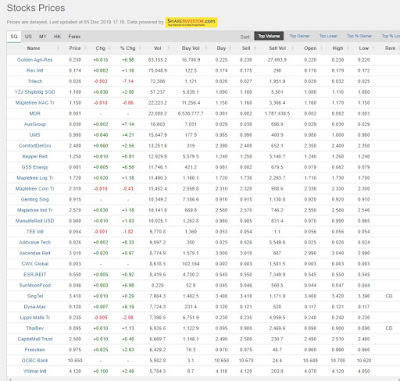Image resolution: width=400 pixels, height=381 pixels.
Task: Open the ShareInvestor.com logo link
Action: pos(191,22)
